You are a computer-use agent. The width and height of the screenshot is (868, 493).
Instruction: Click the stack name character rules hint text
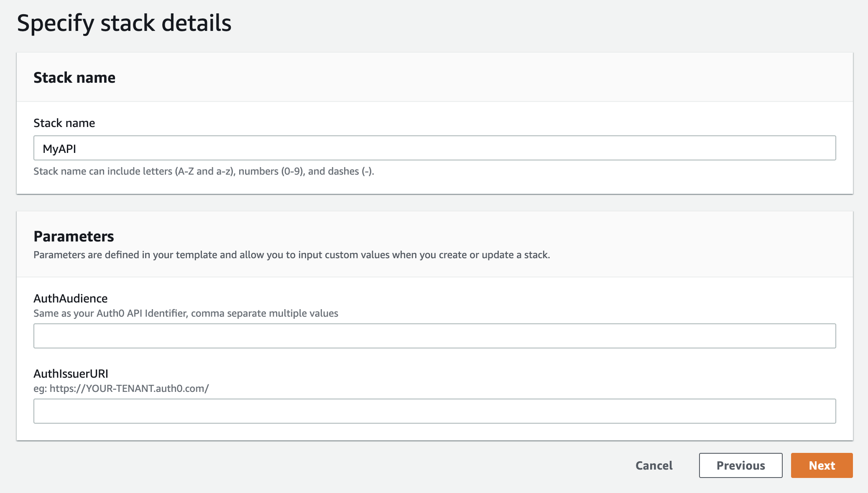click(x=204, y=171)
